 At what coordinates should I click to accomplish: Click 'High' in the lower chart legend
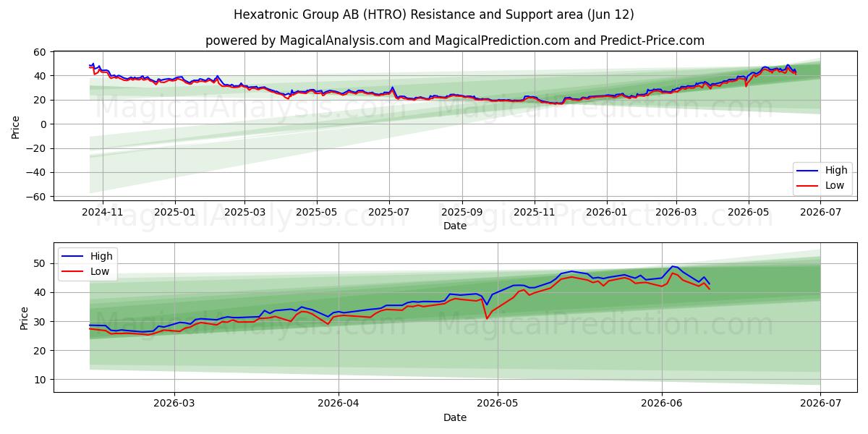(x=101, y=256)
